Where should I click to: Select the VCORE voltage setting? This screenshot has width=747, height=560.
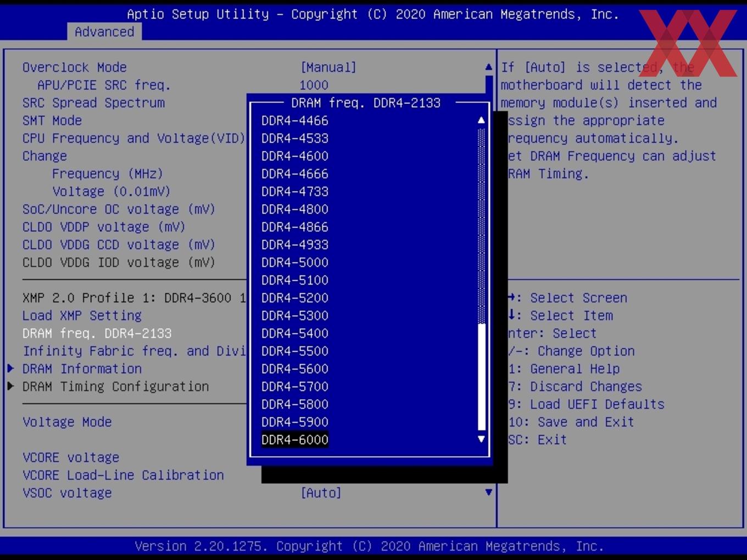click(x=71, y=458)
